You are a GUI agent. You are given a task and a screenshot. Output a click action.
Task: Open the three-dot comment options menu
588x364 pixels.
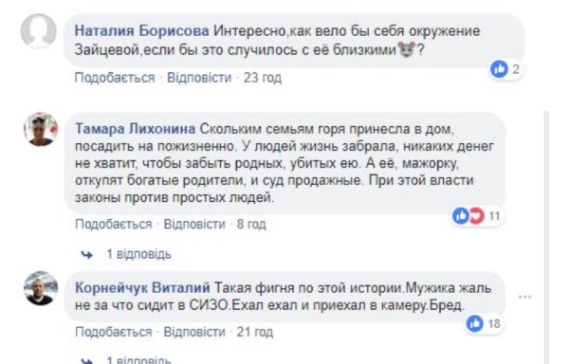[524, 297]
